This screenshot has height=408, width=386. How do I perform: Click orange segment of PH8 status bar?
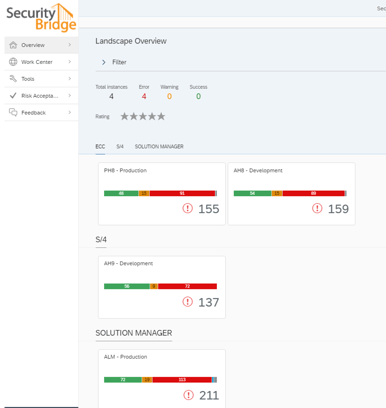[x=144, y=193]
